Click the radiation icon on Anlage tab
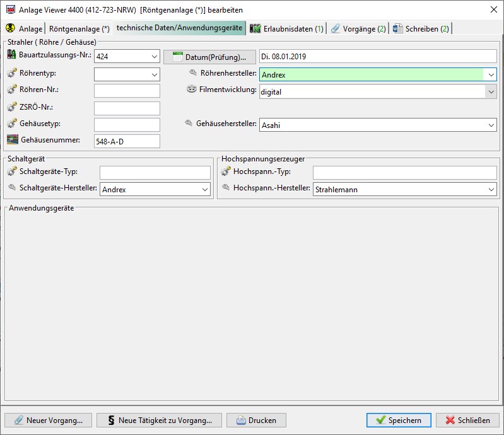The height and width of the screenshot is (435, 504). [x=10, y=29]
